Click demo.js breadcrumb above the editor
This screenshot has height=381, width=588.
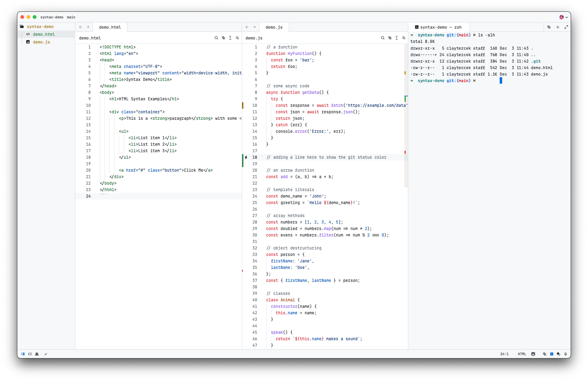(x=254, y=38)
